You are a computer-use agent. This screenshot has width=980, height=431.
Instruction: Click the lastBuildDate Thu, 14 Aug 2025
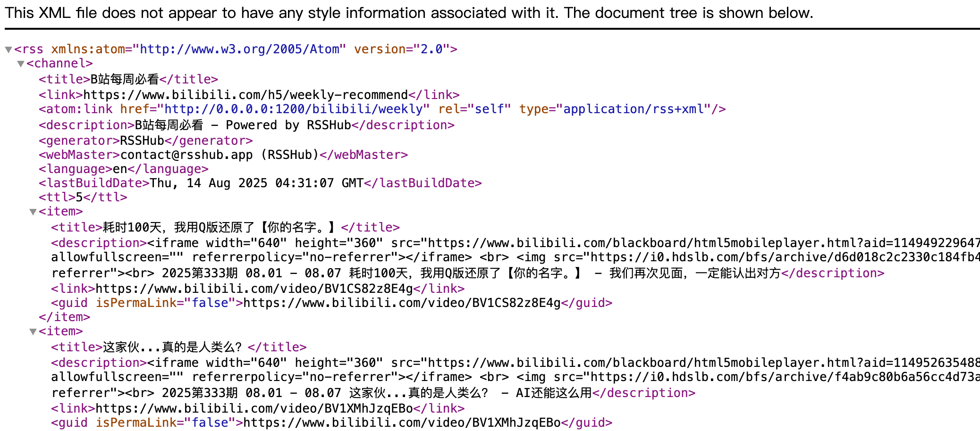tap(257, 183)
